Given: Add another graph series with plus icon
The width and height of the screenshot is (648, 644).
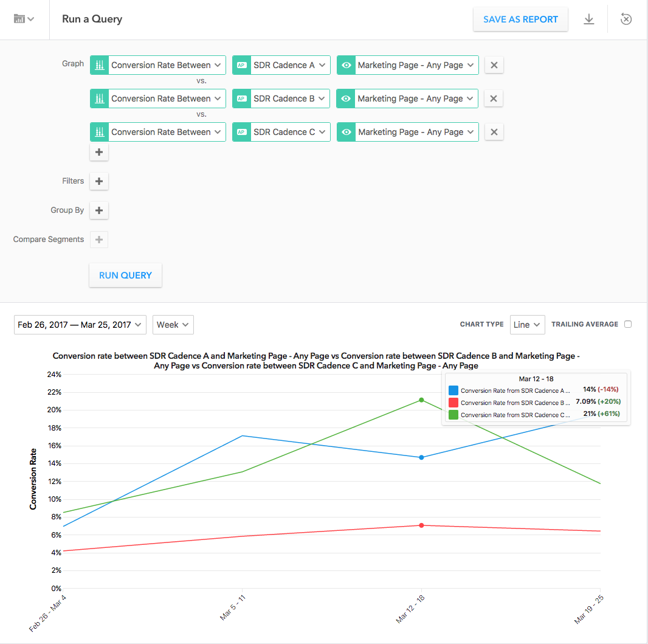Looking at the screenshot, I should 99,152.
